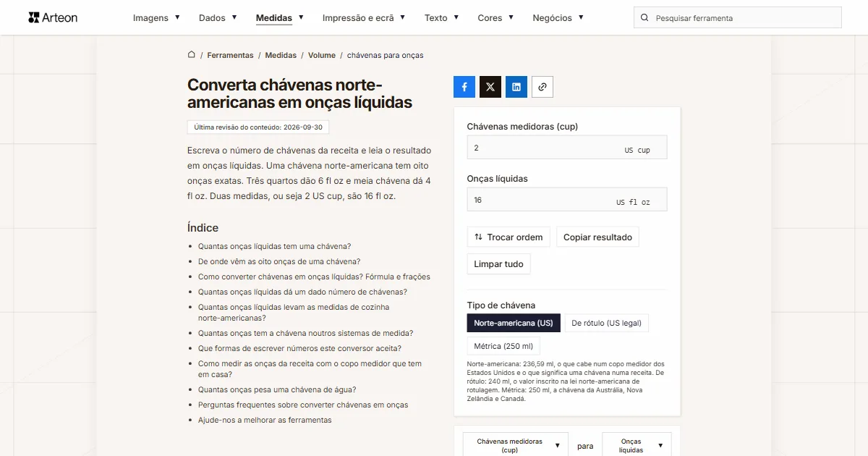The width and height of the screenshot is (868, 456).
Task: Open the Cores menu
Action: (496, 18)
